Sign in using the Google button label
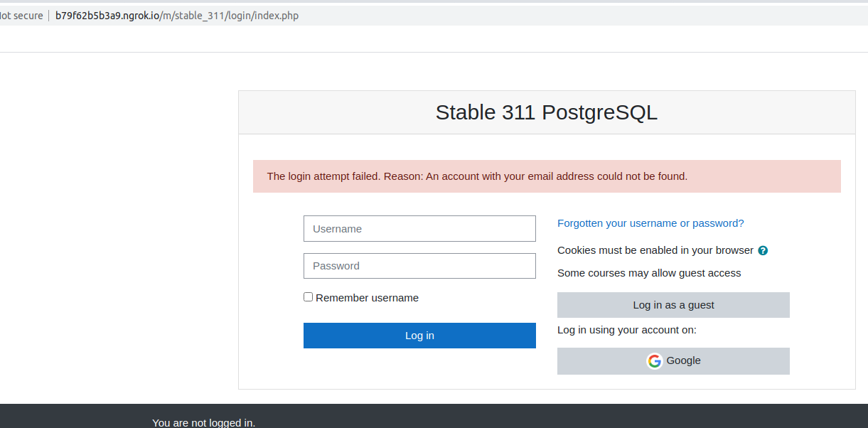Image resolution: width=868 pixels, height=428 pixels. pyautogui.click(x=683, y=360)
